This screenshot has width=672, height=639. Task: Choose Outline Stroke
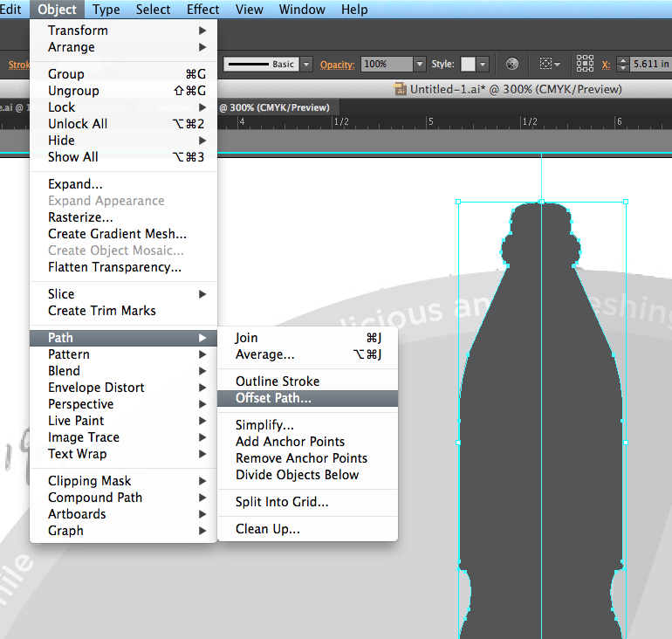click(308, 381)
